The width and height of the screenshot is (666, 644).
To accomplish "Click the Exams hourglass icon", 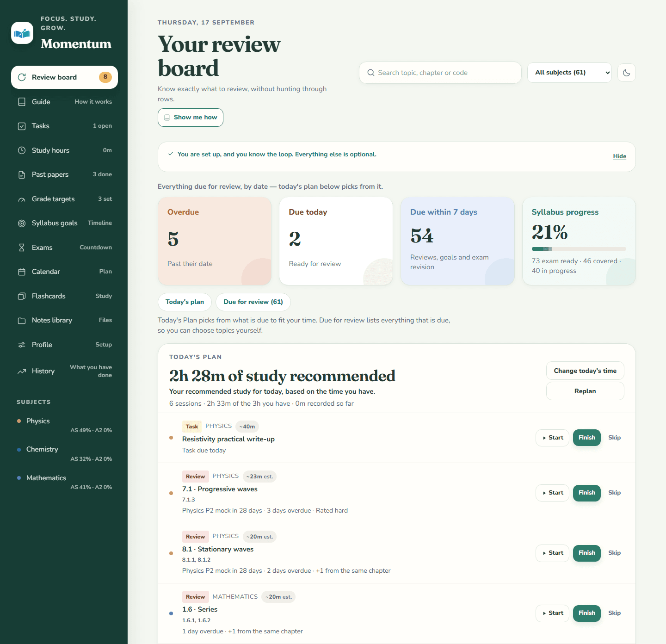I will tap(22, 248).
